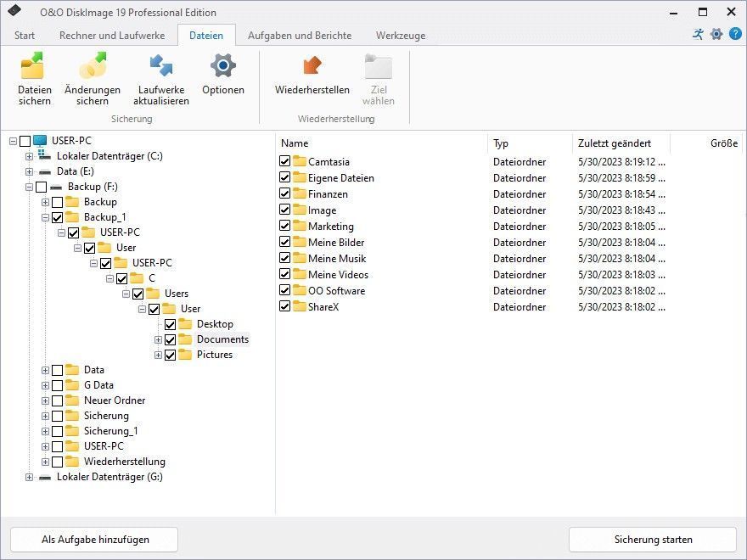
Task: Click the G Data folder icon
Action: pyautogui.click(x=72, y=384)
